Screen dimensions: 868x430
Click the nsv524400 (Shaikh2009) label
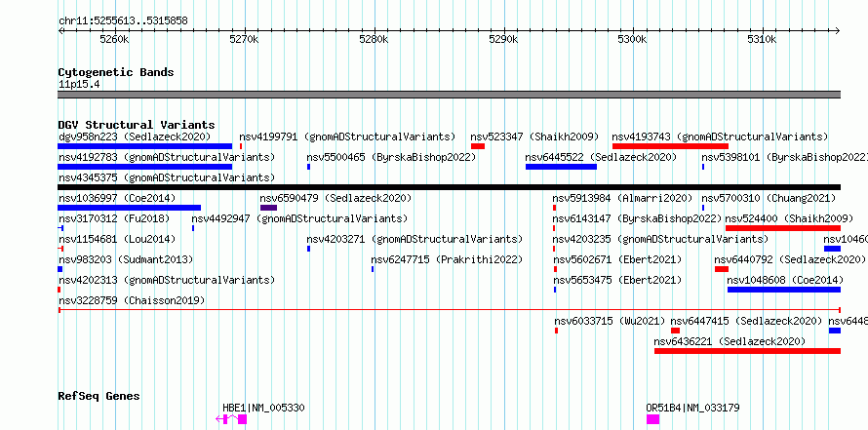click(x=789, y=218)
